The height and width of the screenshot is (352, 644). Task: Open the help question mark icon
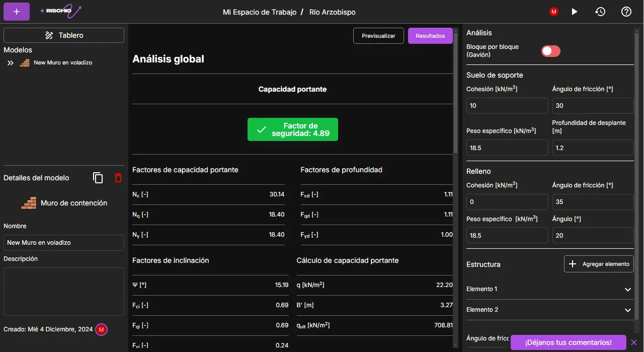(626, 12)
